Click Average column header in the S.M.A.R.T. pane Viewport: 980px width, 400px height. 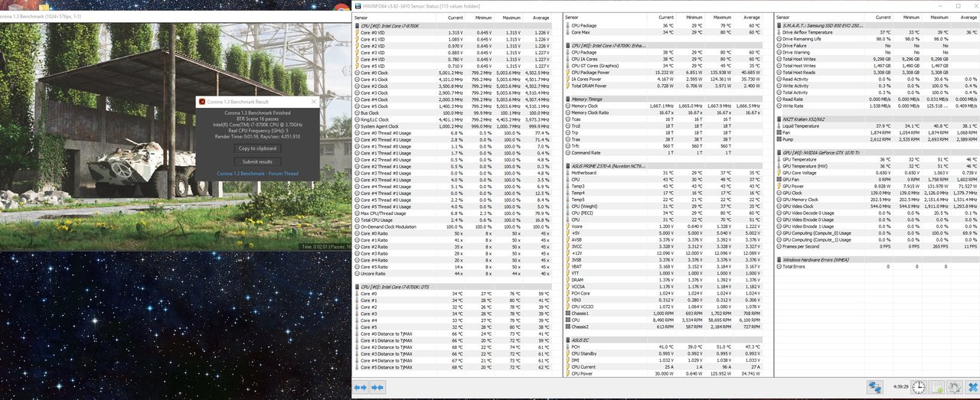[969, 17]
